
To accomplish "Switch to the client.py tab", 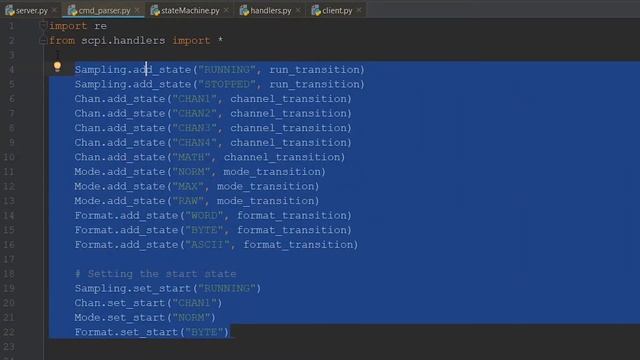I will point(337,11).
